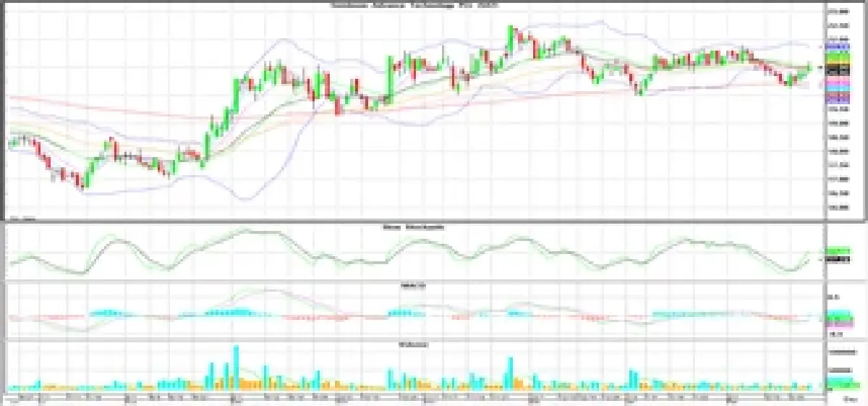Click the small arrow marker left of black price label
This screenshot has height=406, width=868.
point(820,67)
